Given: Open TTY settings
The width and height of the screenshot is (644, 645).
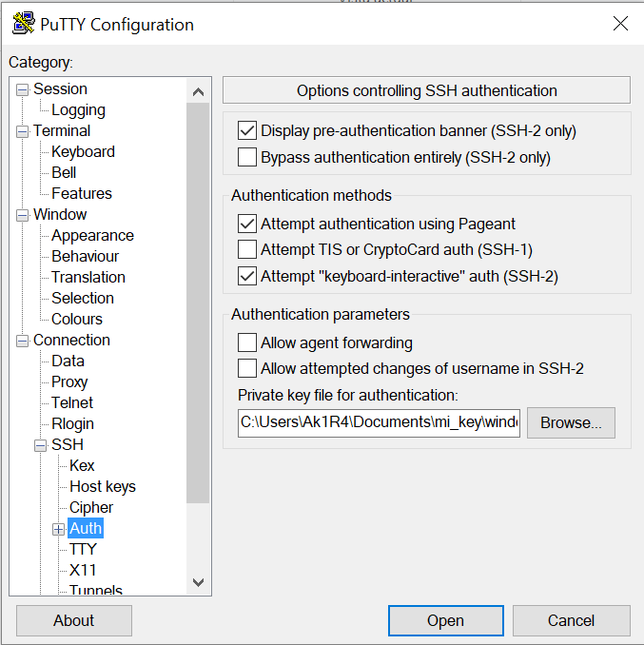Looking at the screenshot, I should point(83,549).
